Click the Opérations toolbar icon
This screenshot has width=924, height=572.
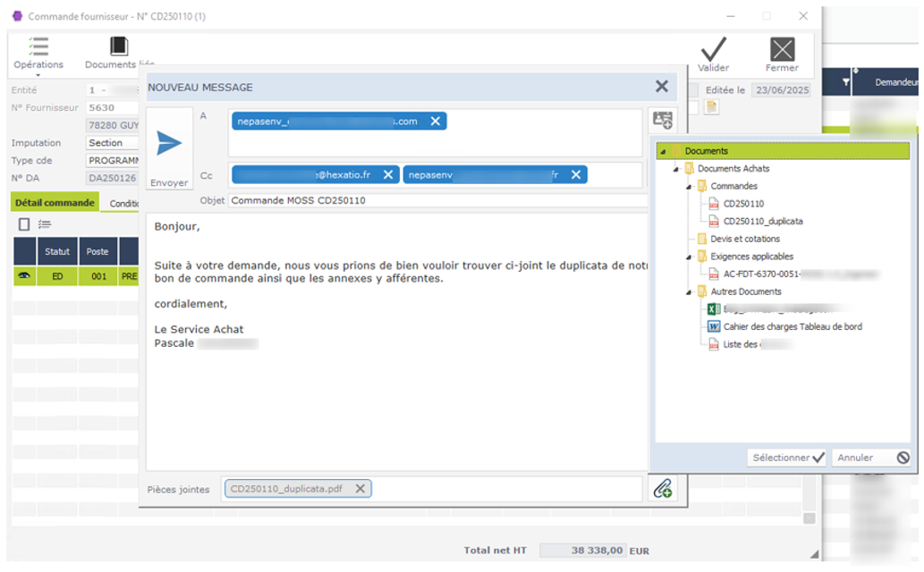click(x=38, y=46)
